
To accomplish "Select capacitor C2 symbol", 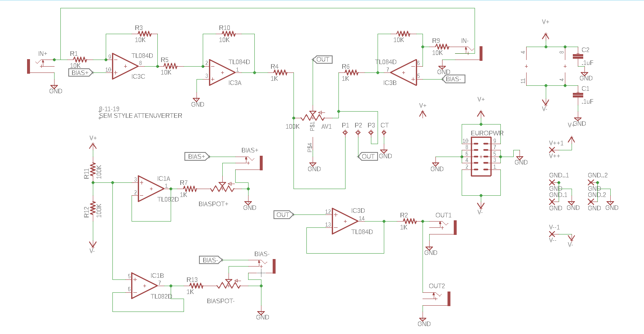I will click(x=577, y=56).
